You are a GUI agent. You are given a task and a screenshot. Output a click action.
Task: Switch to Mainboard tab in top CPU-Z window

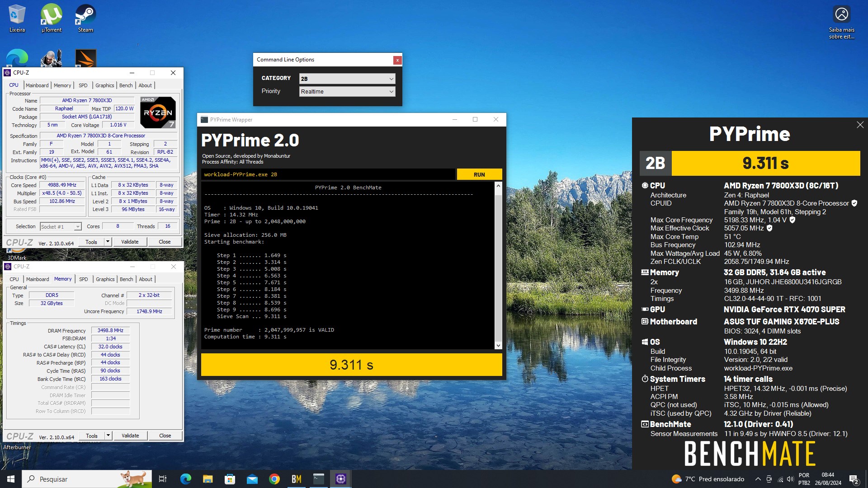pyautogui.click(x=37, y=85)
